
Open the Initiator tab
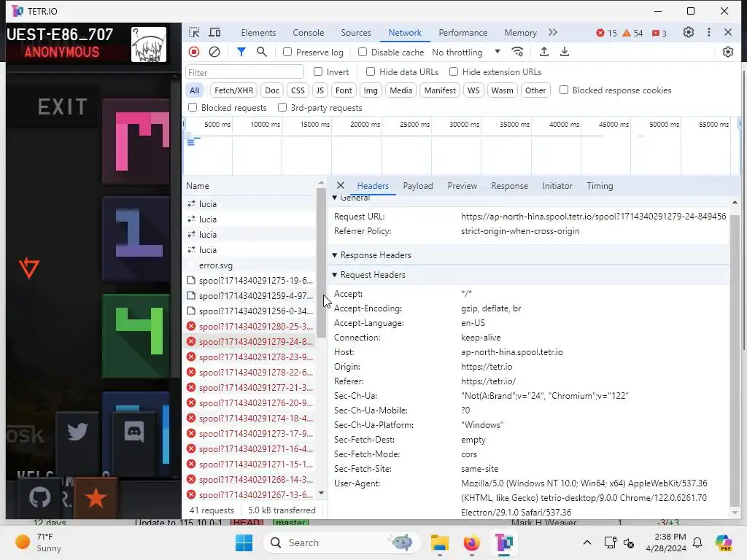[x=557, y=186]
